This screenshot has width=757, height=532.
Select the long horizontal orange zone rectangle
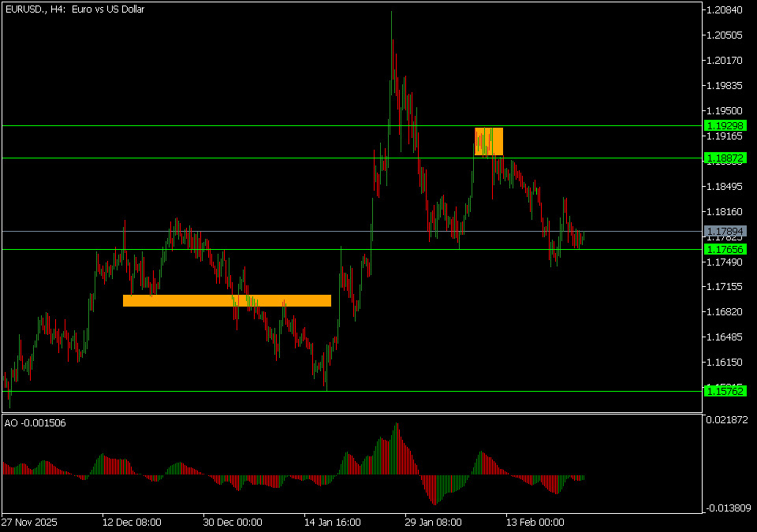click(x=226, y=300)
